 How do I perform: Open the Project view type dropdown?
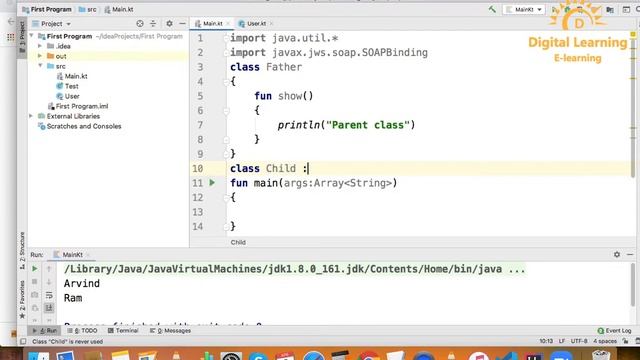[51, 24]
